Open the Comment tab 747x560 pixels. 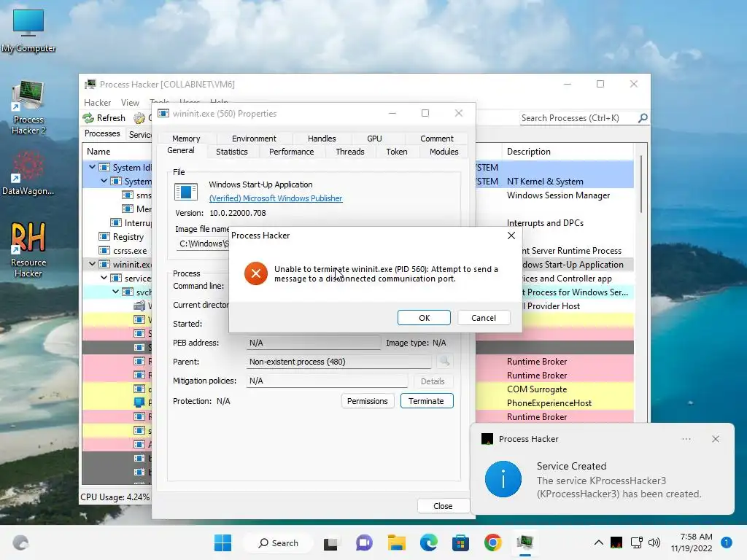[x=436, y=139]
